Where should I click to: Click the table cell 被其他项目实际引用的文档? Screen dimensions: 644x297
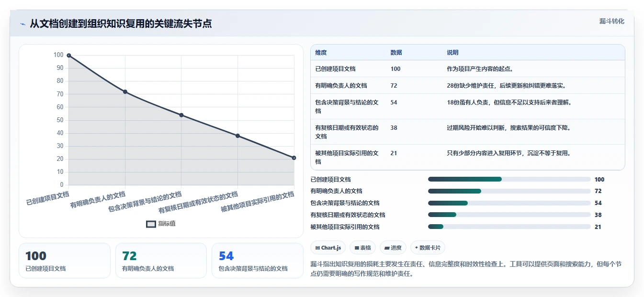[347, 158]
